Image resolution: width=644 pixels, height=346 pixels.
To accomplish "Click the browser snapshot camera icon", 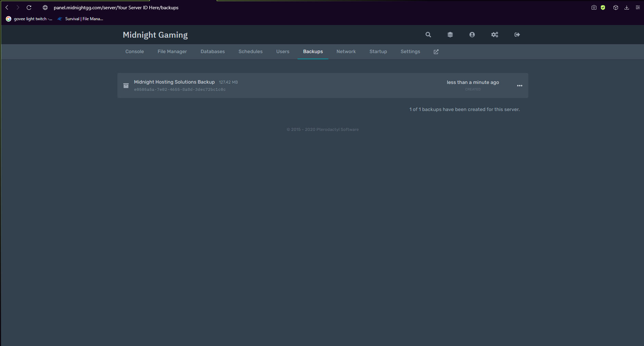I will tap(594, 8).
